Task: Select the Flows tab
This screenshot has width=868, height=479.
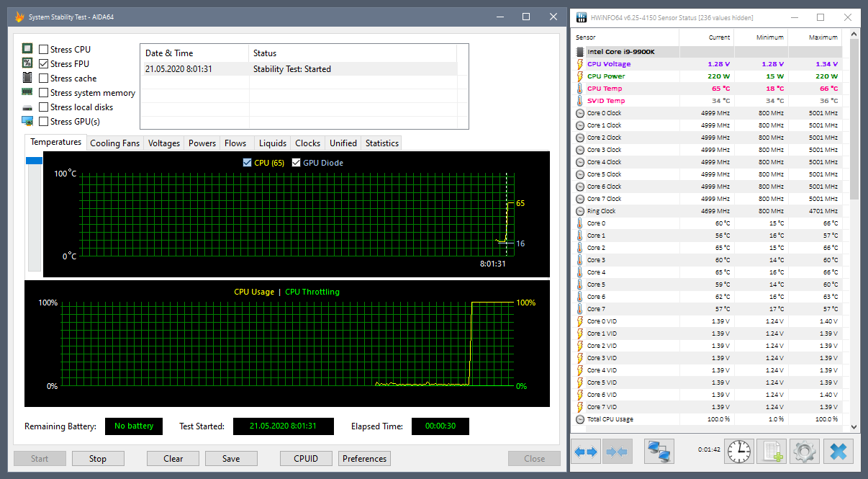Action: (235, 143)
